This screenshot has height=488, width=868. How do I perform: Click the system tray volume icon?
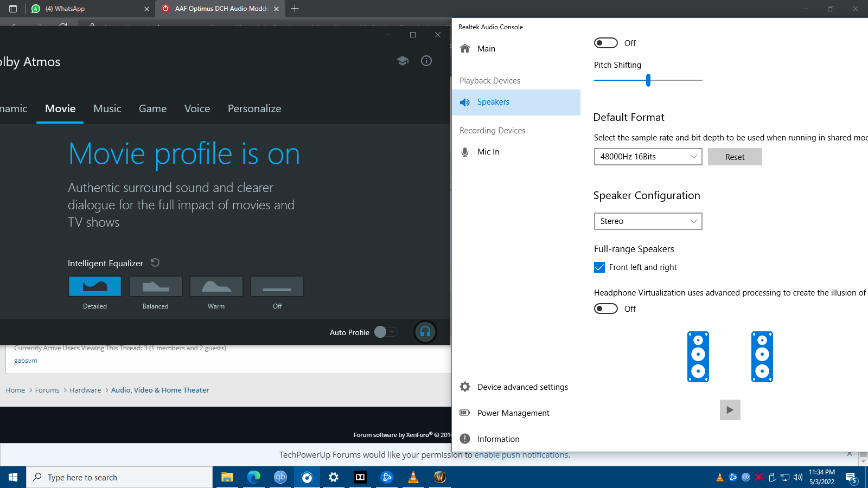coord(798,477)
